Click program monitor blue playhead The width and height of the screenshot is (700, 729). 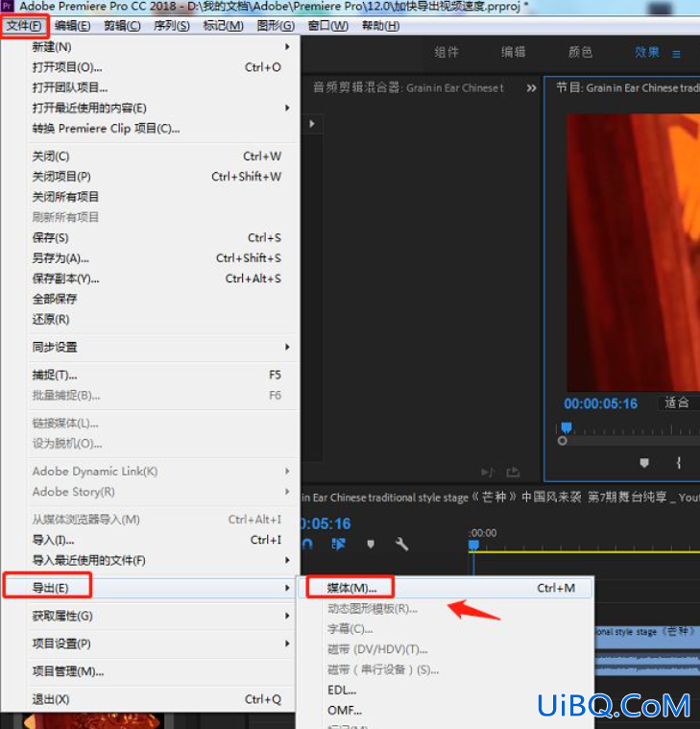click(x=567, y=427)
